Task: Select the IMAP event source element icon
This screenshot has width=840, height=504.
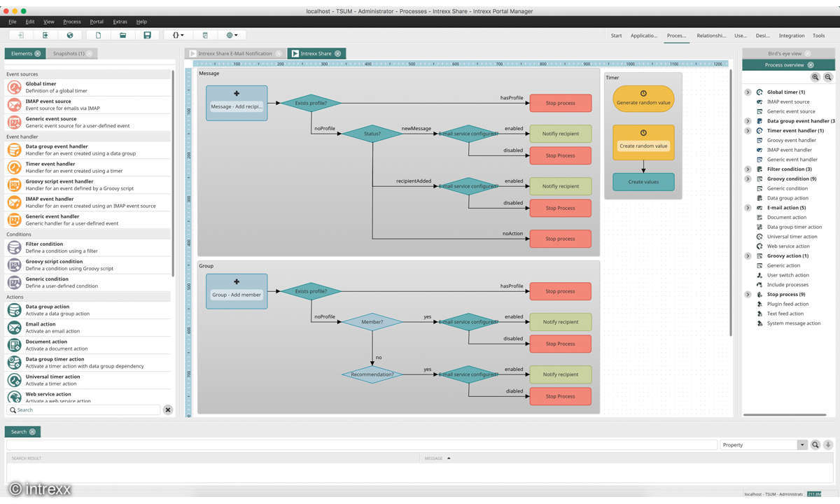Action: click(x=14, y=104)
